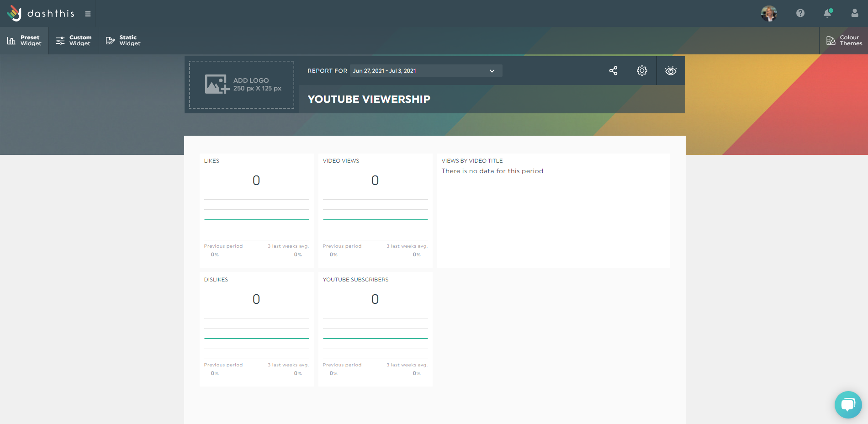Viewport: 868px width, 424px height.
Task: Click the REPORT FOR label
Action: [x=328, y=71]
